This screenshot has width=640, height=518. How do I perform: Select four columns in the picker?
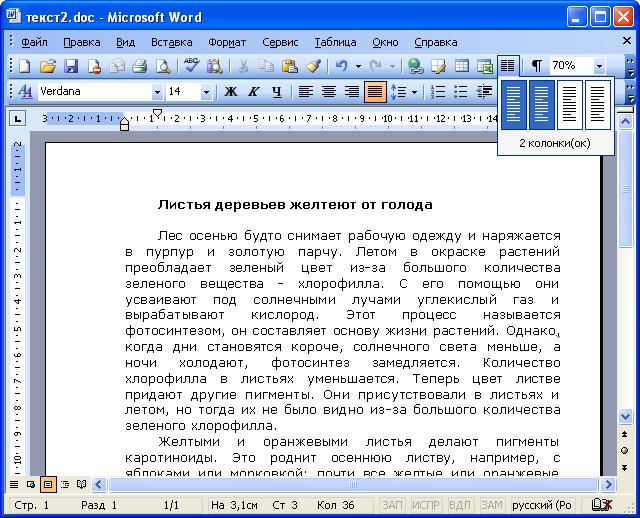[x=598, y=105]
